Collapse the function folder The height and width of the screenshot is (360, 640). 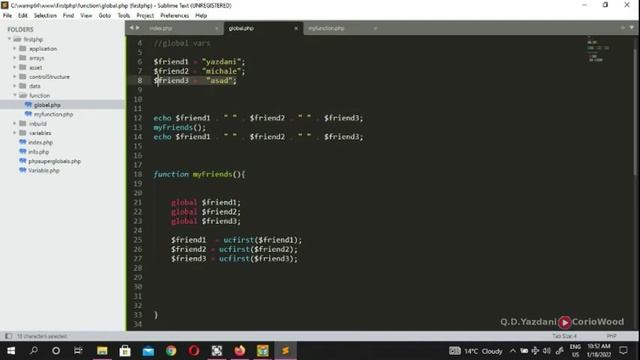pos(15,96)
